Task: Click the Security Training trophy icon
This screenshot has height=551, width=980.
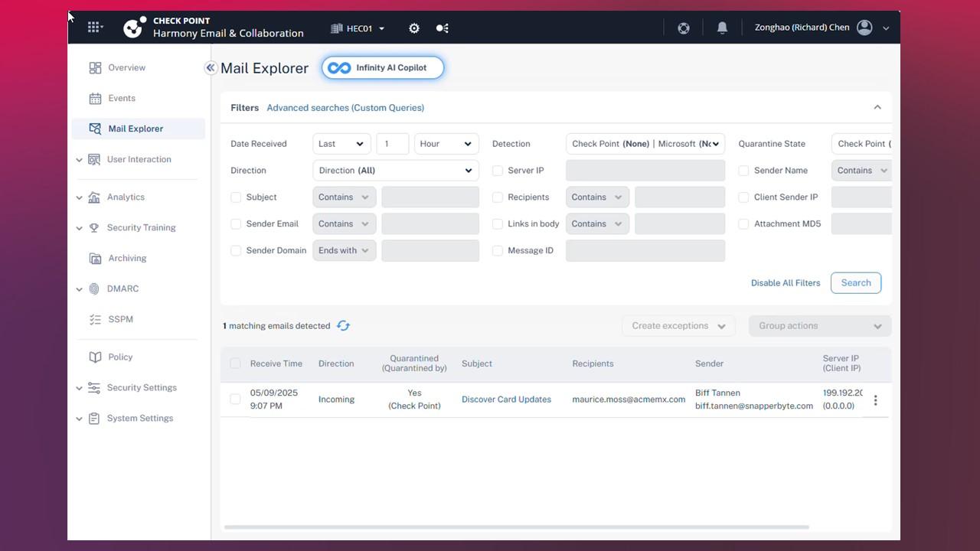Action: pos(94,227)
